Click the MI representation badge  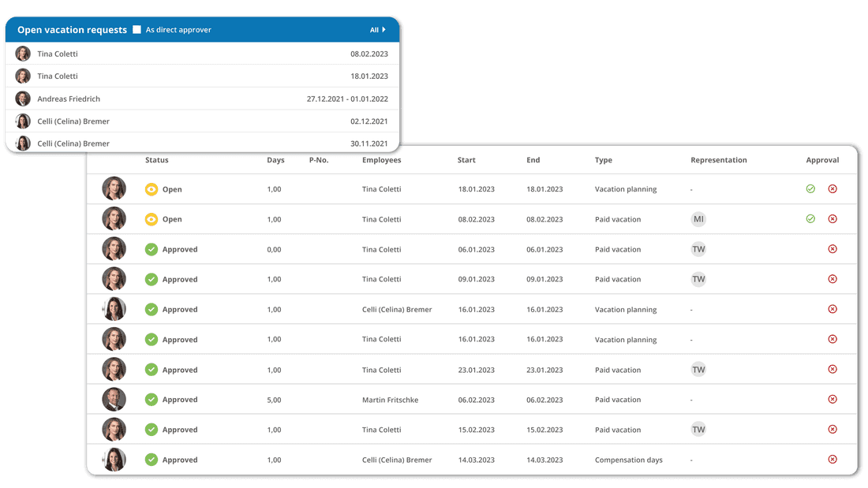(x=698, y=219)
